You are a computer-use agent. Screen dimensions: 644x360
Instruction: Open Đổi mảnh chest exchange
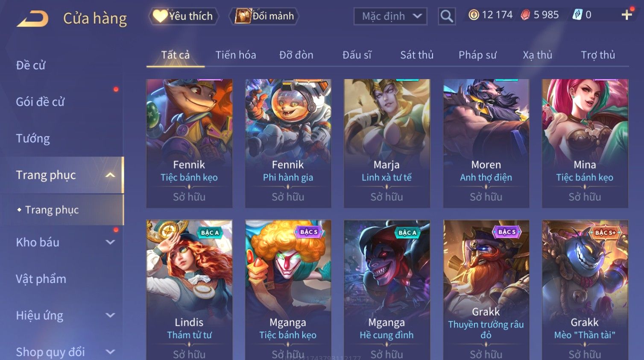tap(264, 16)
